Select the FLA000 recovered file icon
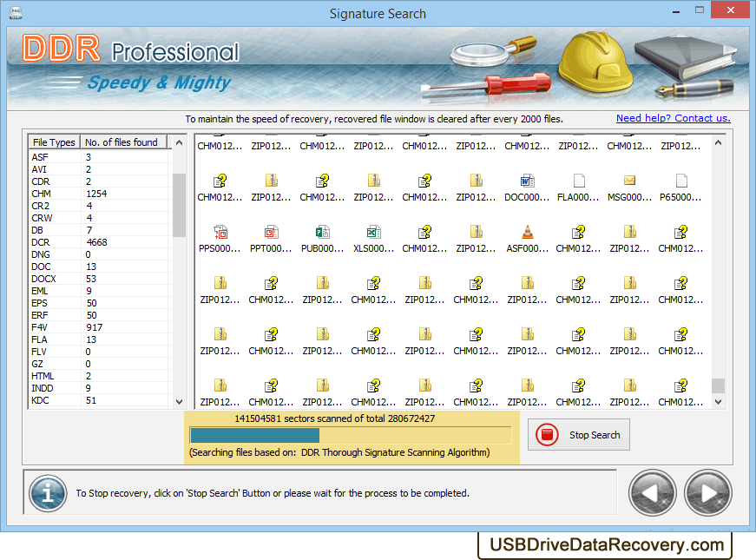The width and height of the screenshot is (756, 560). point(579,181)
